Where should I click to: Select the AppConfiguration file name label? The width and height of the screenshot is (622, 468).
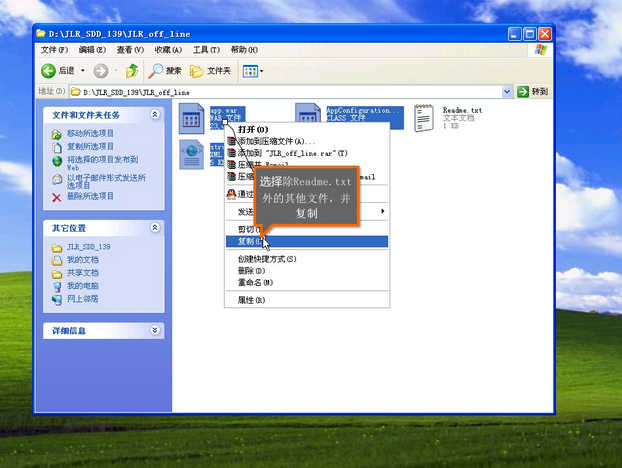point(363,110)
